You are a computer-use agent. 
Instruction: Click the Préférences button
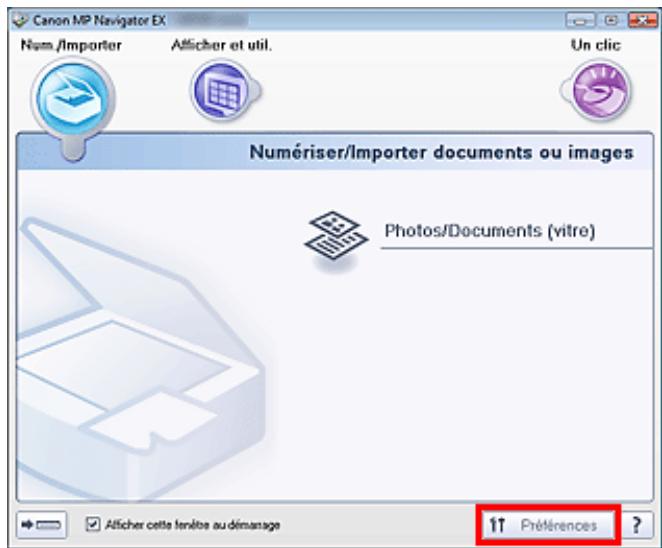click(x=548, y=525)
